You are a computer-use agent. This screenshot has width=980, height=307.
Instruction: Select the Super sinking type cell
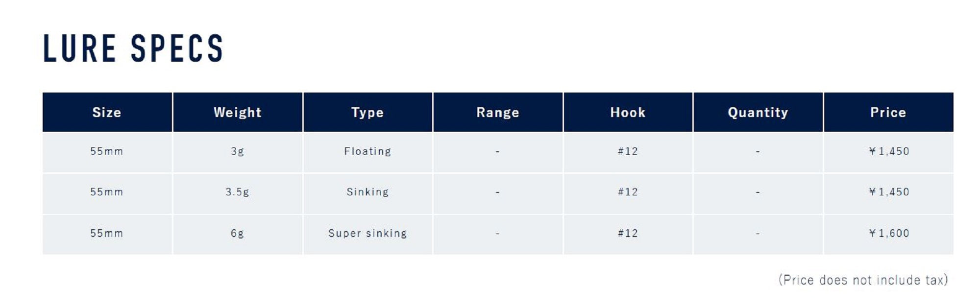click(367, 234)
